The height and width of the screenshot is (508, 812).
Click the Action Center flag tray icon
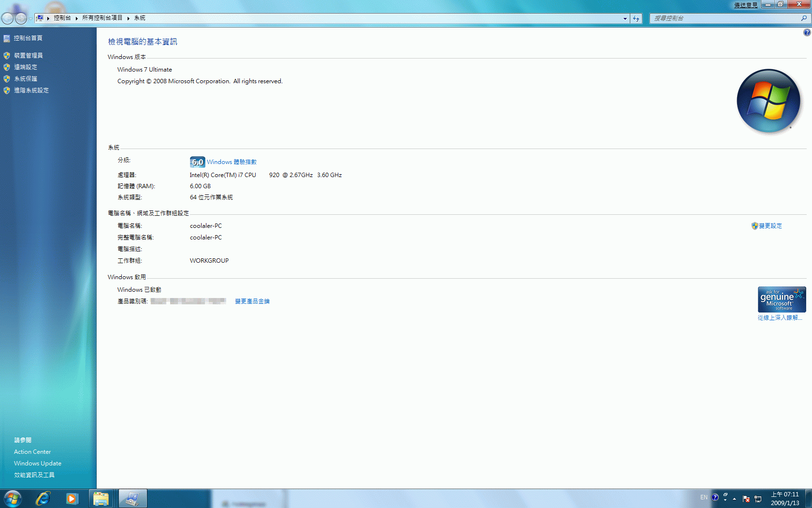(x=746, y=499)
